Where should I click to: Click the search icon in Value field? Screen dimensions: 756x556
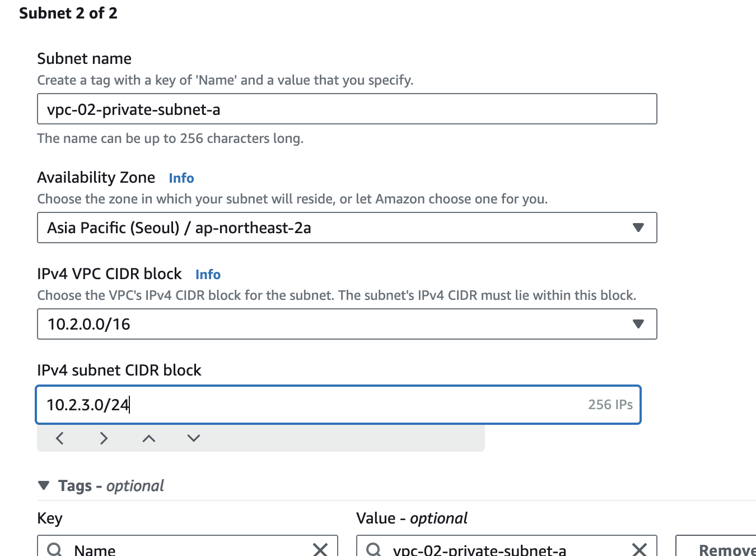coord(374,549)
